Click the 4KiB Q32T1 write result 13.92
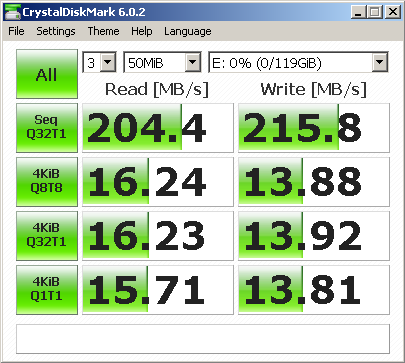This screenshot has width=405, height=363. [314, 236]
